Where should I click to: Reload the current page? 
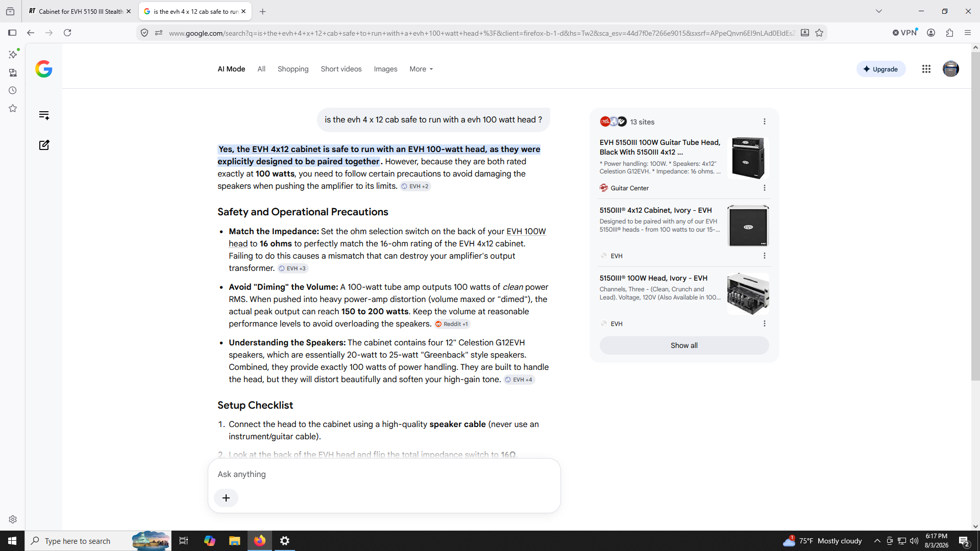click(67, 33)
